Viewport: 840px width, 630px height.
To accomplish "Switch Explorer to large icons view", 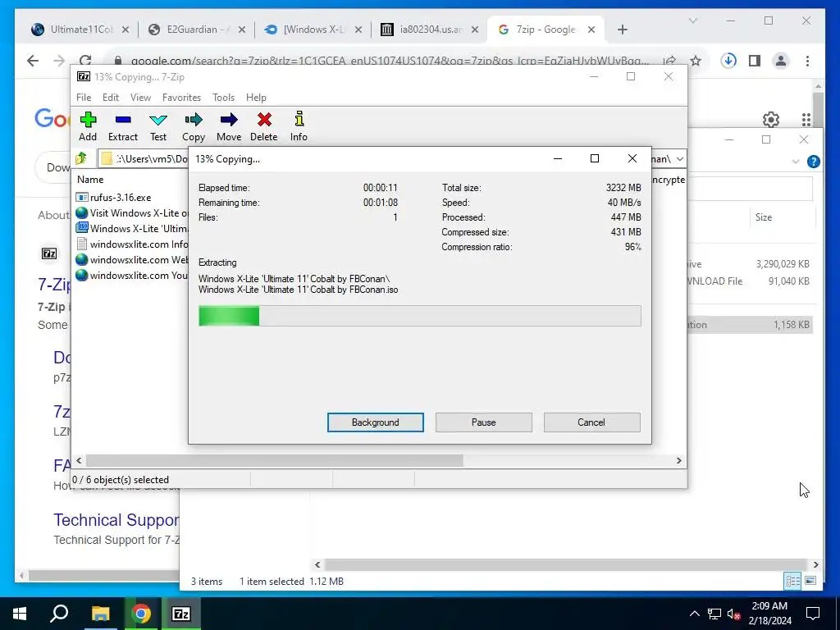I will [x=810, y=581].
